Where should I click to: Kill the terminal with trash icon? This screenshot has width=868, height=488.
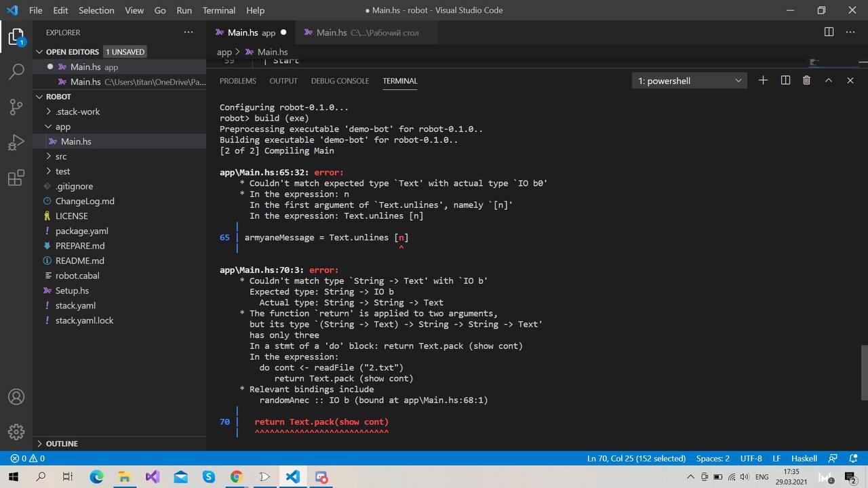tap(806, 81)
